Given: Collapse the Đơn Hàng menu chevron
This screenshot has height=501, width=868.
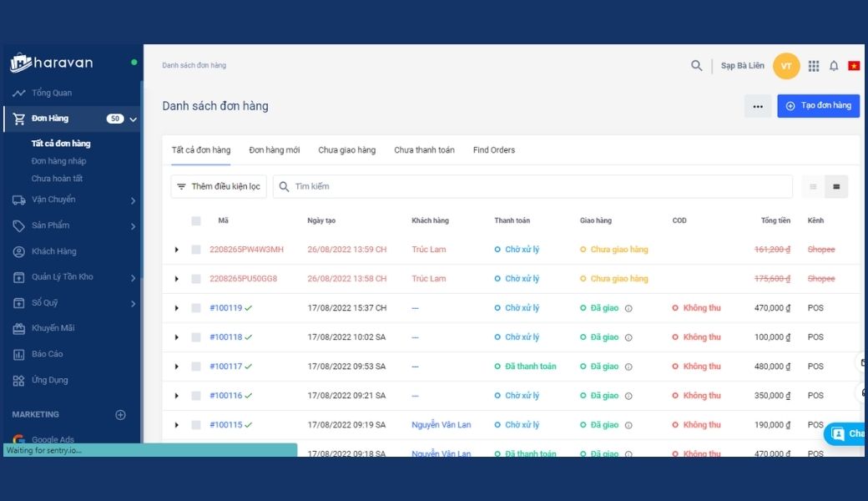Looking at the screenshot, I should click(133, 119).
